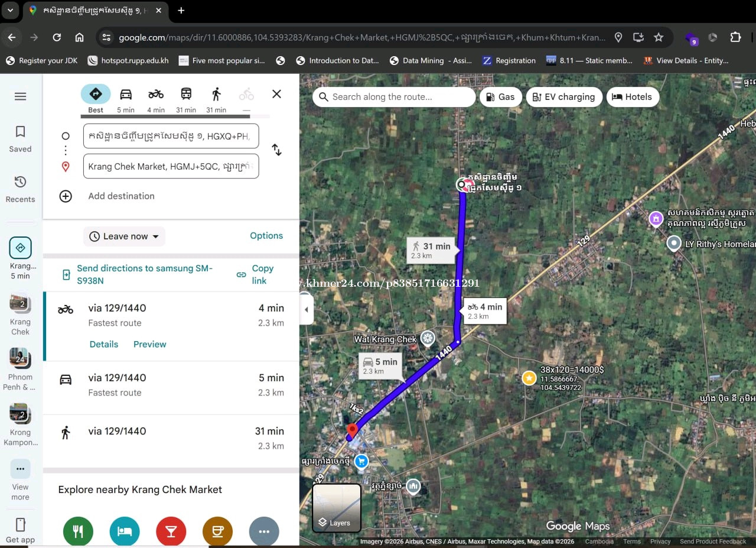Toggle the Gas filter chip
This screenshot has height=548, width=756.
(501, 97)
